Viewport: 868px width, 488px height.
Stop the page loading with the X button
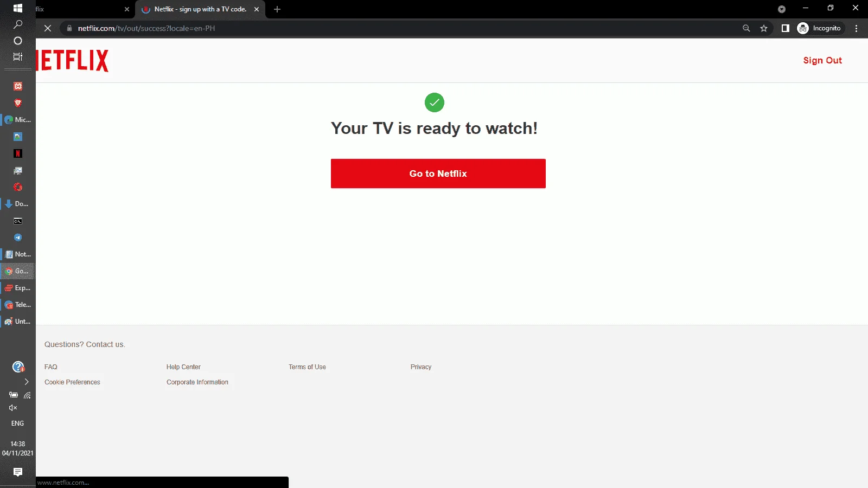point(48,28)
